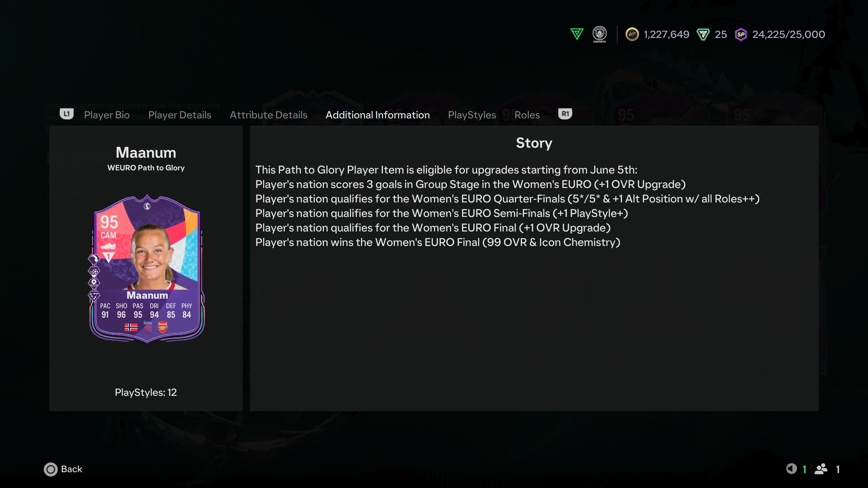Open the Roles tab
The height and width of the screenshot is (488, 868).
pyautogui.click(x=527, y=115)
